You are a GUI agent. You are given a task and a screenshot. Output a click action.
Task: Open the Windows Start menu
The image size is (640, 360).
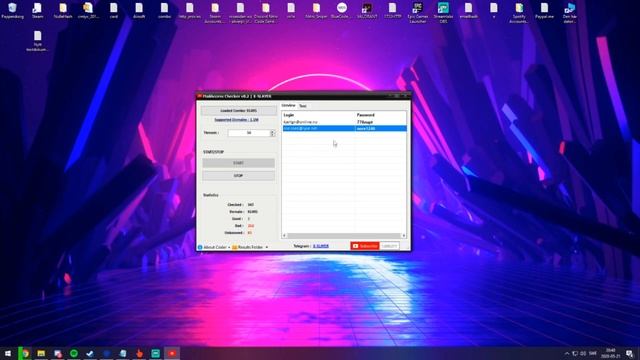click(x=8, y=353)
